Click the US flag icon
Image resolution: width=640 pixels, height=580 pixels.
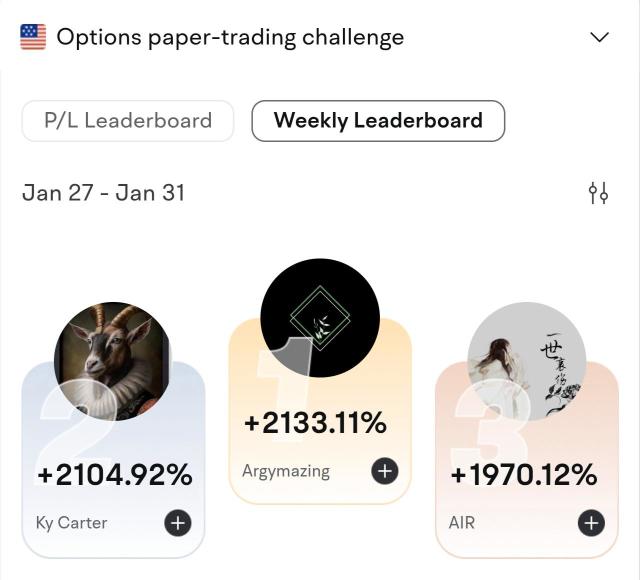click(33, 37)
